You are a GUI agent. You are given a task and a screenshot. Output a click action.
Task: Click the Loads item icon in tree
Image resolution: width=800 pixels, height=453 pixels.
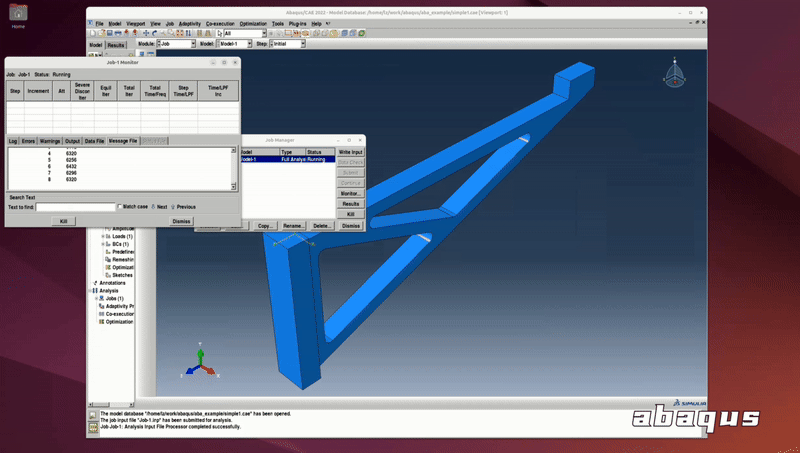coord(108,236)
